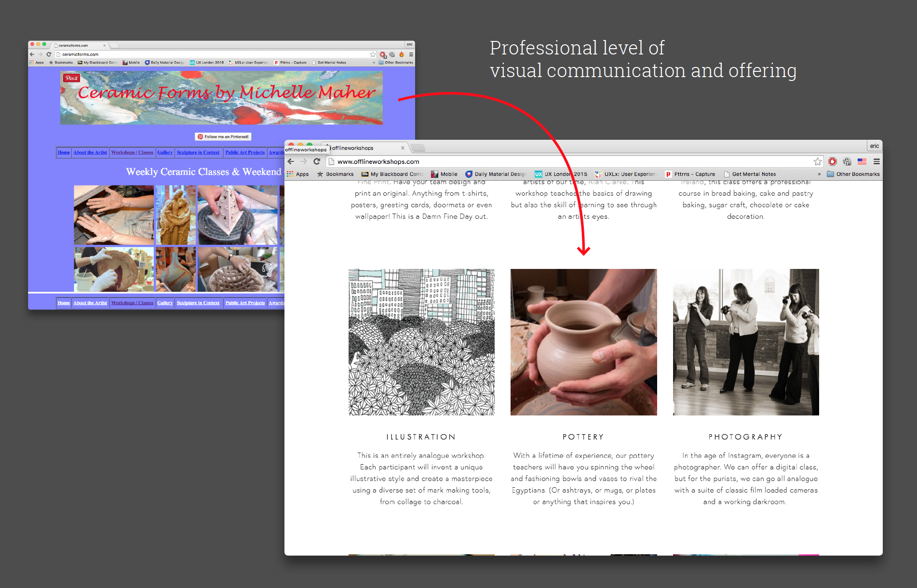Screen dimensions: 917x588
Task: Click Follow me on Pinterest button
Action: click(x=223, y=137)
